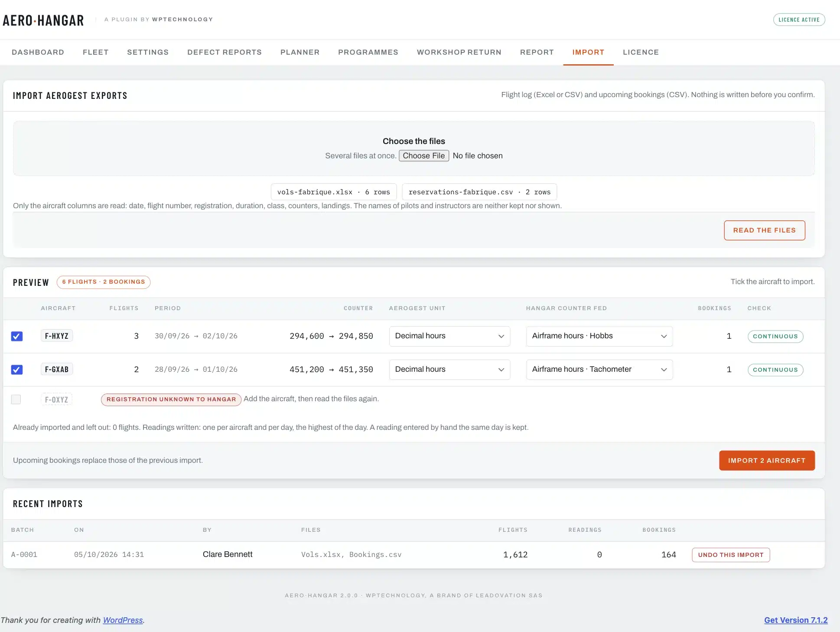Click period 28/09/26 → 01/10/26
The image size is (840, 632).
pyautogui.click(x=196, y=370)
